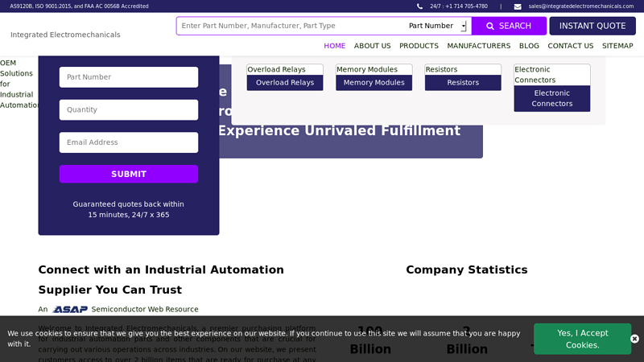Click the OEM Solutions for Industrial Automation text

(x=19, y=84)
